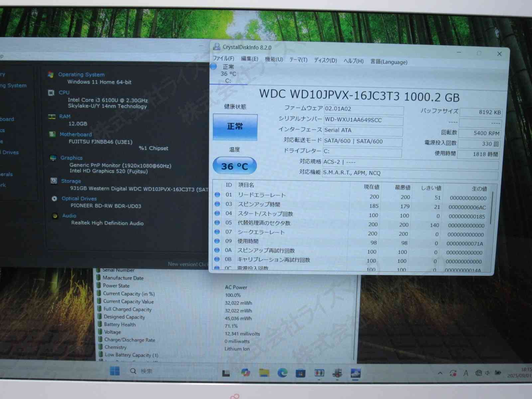Click the blue status dot of row 01

[217, 195]
